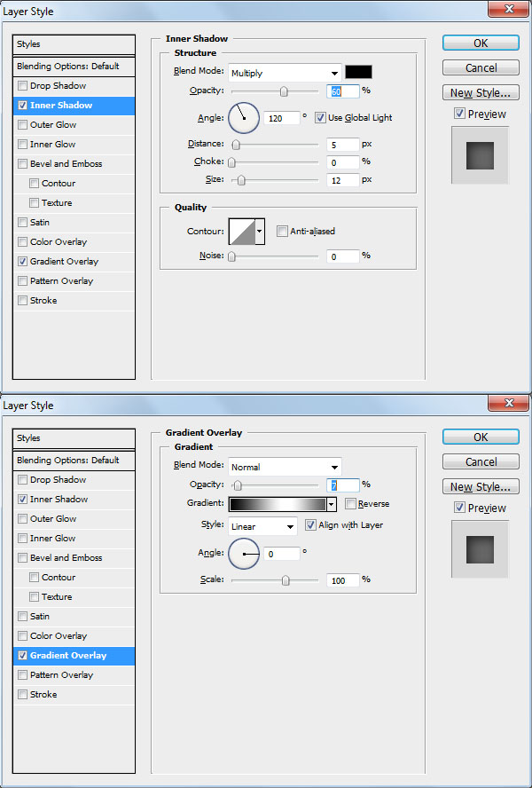Viewport: 532px width, 788px height.
Task: Click the preview thumbnail in top dialog
Action: click(x=480, y=155)
